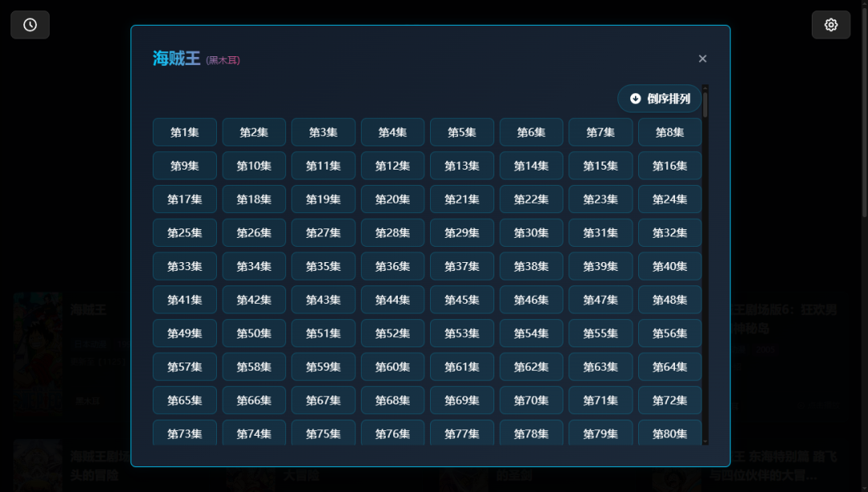Select episode 第67集
Viewport: 868px width, 492px height.
(323, 400)
